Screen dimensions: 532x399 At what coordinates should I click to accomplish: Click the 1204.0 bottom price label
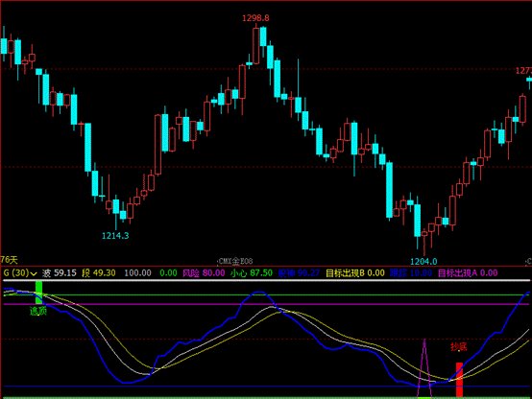point(423,262)
